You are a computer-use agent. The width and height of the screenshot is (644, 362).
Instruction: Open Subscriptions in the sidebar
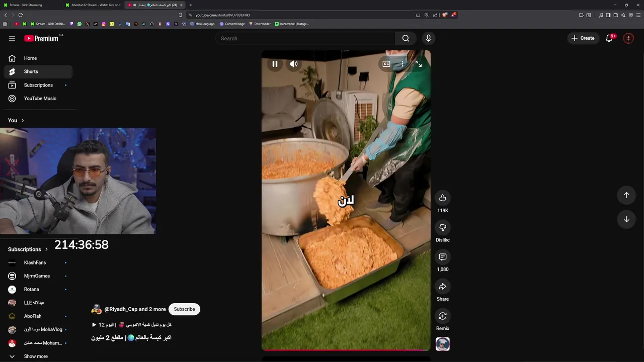pos(38,85)
